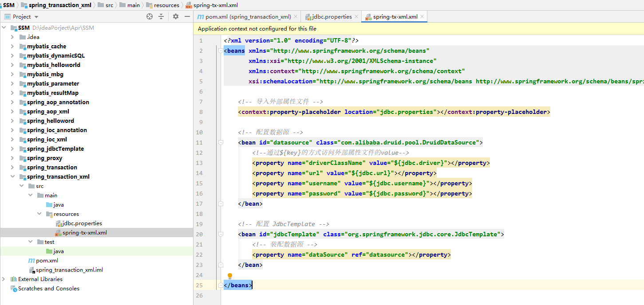Select java folder under main
The height and width of the screenshot is (305, 644).
[x=59, y=205]
